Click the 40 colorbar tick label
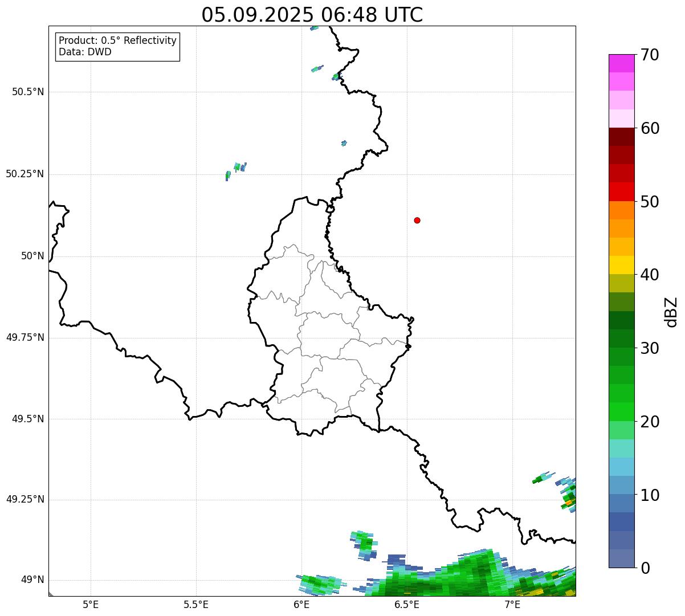The height and width of the screenshot is (616, 685). 650,275
